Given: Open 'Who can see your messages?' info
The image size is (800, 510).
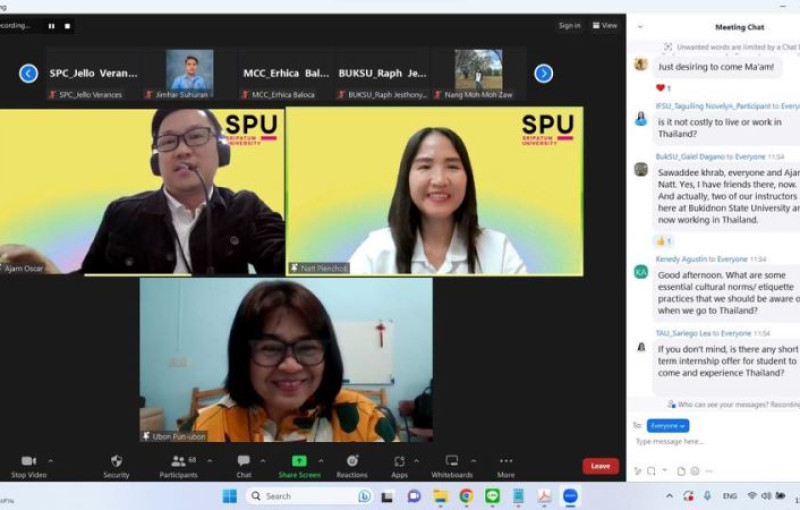Looking at the screenshot, I should tap(733, 404).
